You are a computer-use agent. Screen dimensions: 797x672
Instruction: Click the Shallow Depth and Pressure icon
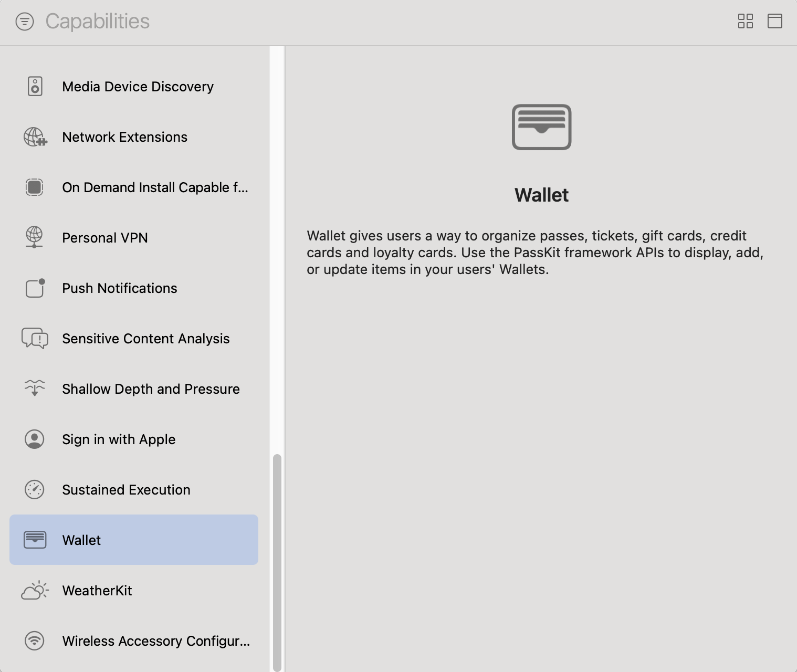(35, 388)
